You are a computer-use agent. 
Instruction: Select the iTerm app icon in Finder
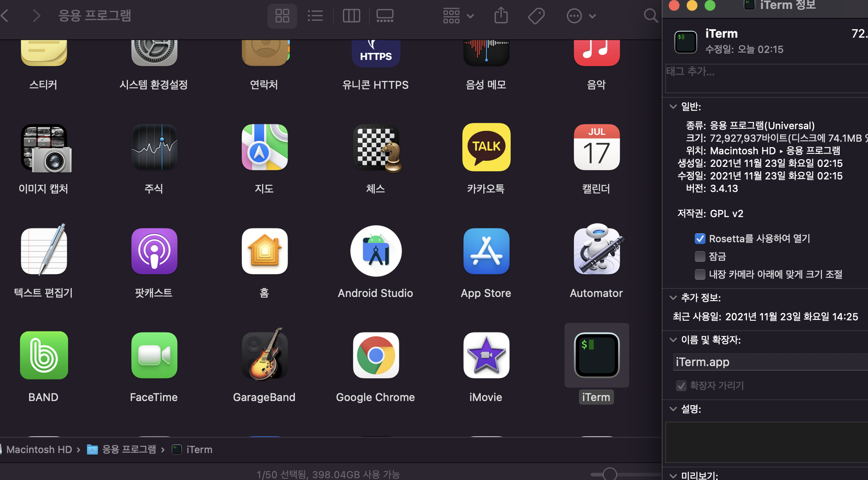coord(596,355)
